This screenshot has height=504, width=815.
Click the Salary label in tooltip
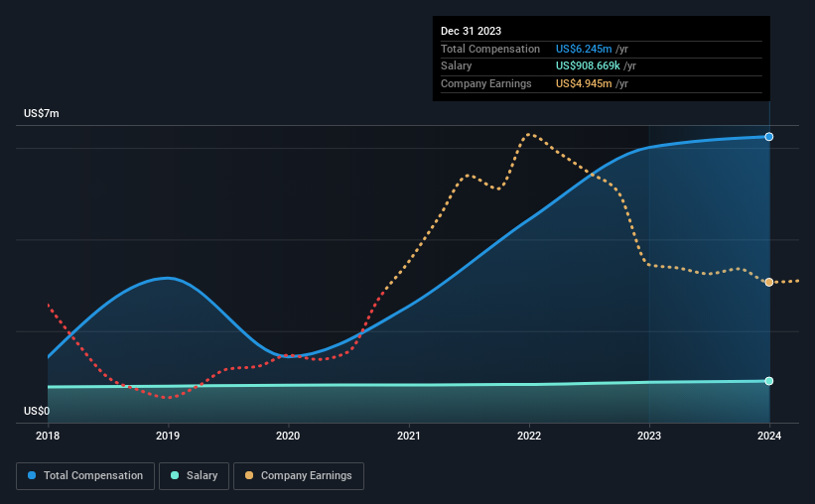click(457, 66)
